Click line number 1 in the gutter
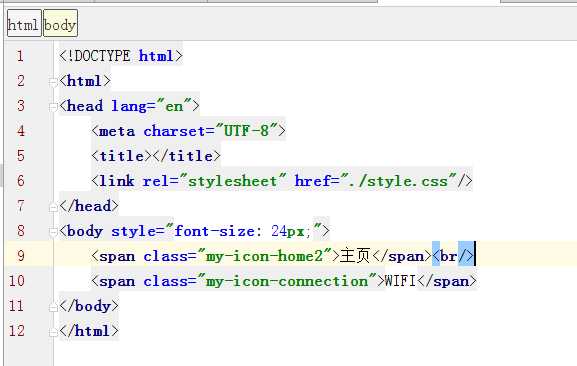577x366 pixels. (x=20, y=56)
